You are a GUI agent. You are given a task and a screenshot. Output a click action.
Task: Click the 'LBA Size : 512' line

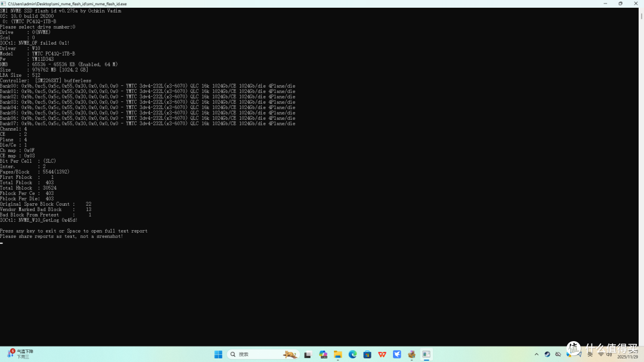(x=20, y=75)
